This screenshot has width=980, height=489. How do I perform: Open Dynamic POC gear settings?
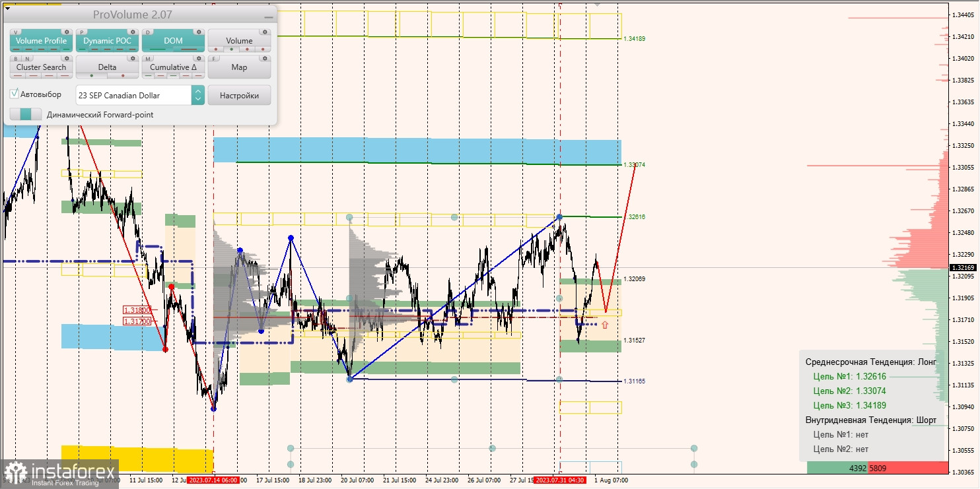[133, 32]
